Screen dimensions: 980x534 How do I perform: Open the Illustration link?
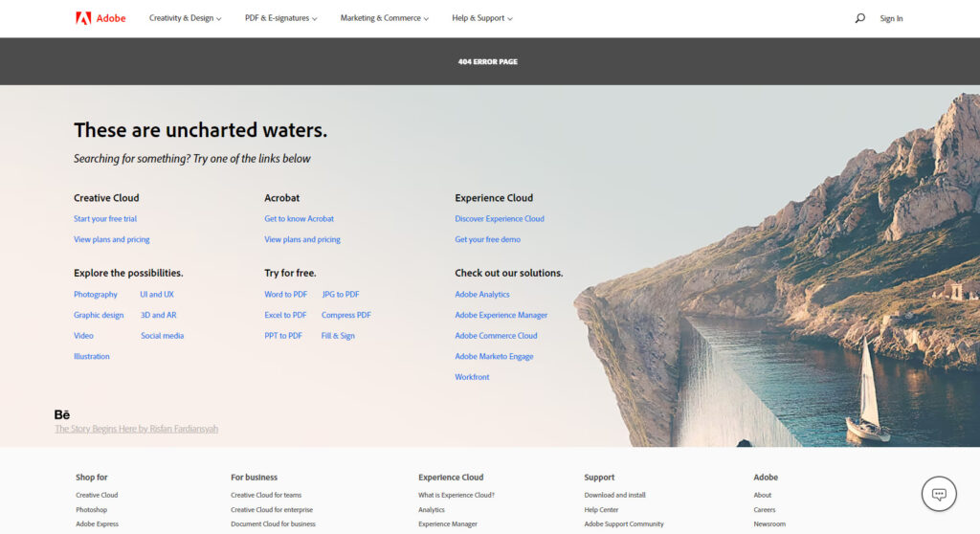91,356
